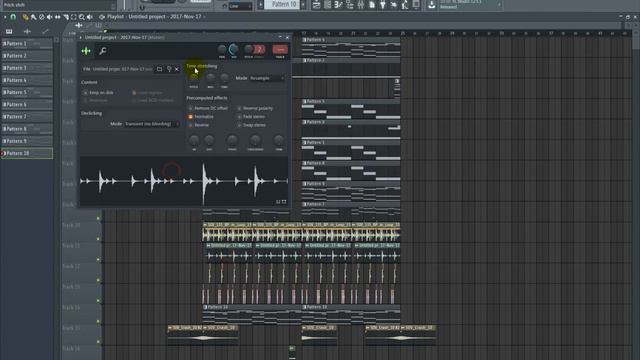Click the folder icon beside File name
Image resolution: width=640 pixels, height=360 pixels.
tap(160, 69)
